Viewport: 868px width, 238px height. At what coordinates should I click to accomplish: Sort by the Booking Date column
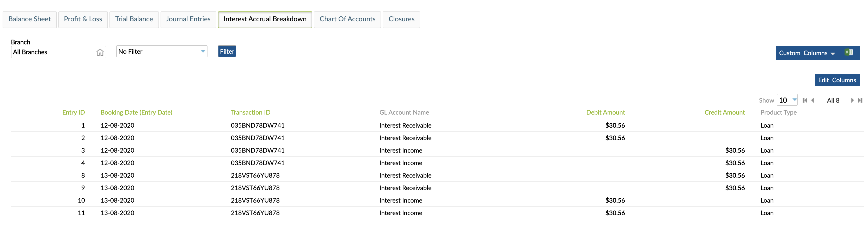pos(137,112)
